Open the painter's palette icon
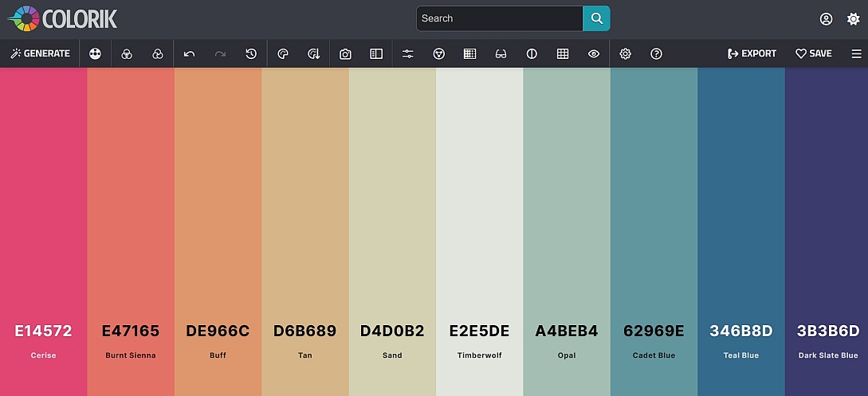Viewport: 868px width, 396px height. [283, 53]
